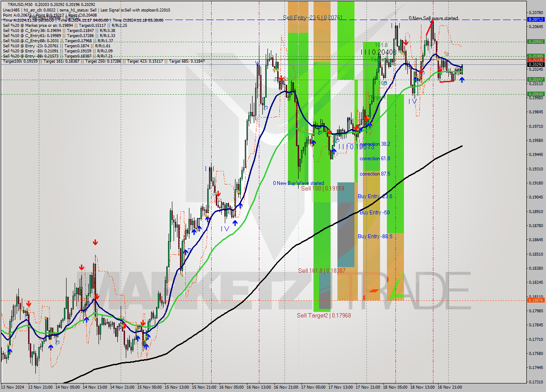Select the 'Sell %20 @ Entry -88' info line
Viewport: 546px width, 392px height.
coord(58,56)
